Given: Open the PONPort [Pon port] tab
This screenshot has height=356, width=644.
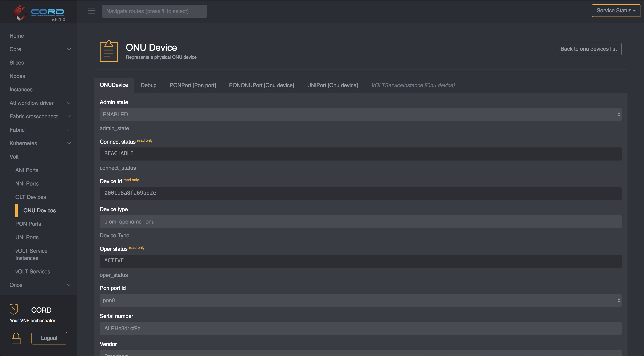Looking at the screenshot, I should 192,85.
